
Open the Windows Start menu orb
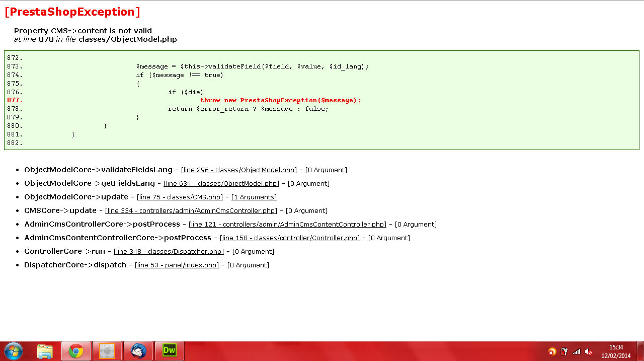[x=13, y=351]
